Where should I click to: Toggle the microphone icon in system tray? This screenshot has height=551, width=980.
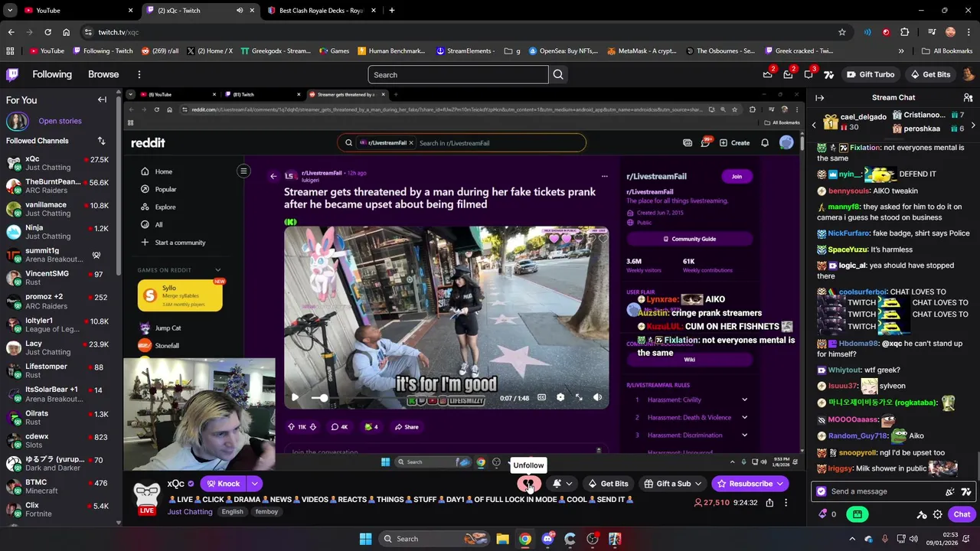coord(884,539)
